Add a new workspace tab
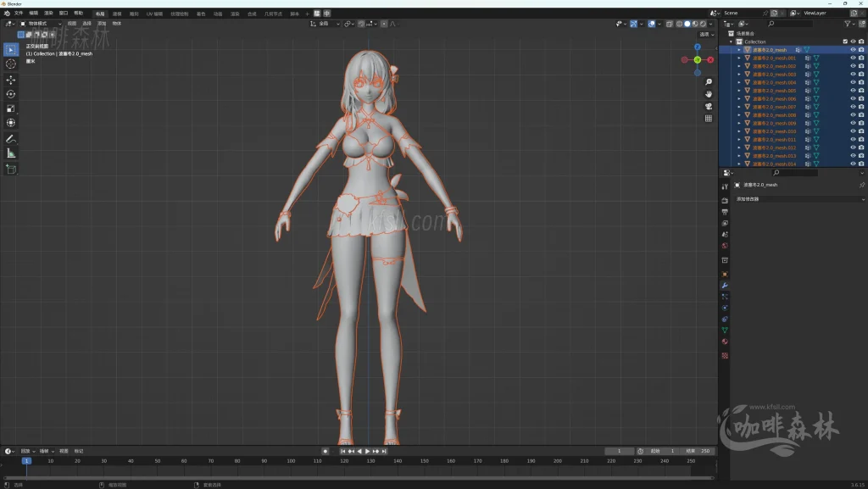The width and height of the screenshot is (868, 489). click(307, 14)
